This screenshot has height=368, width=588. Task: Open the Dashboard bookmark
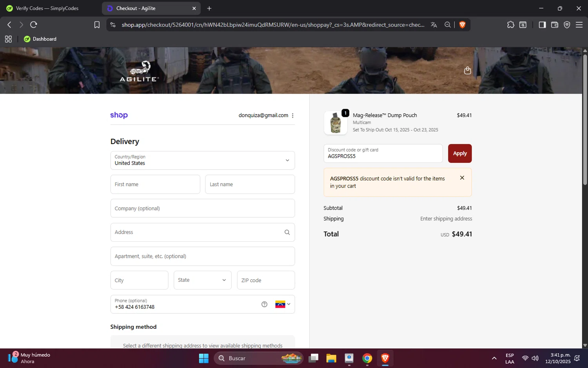click(x=40, y=39)
